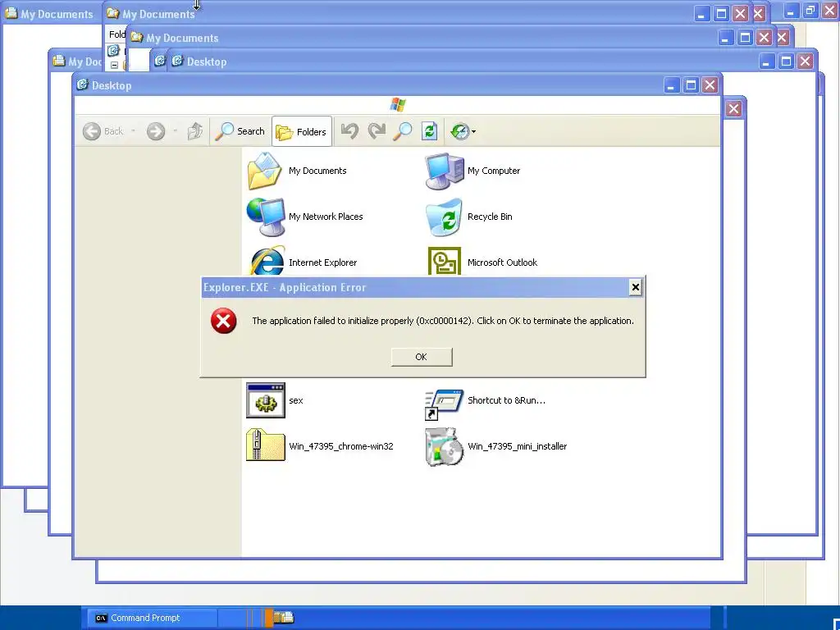
Task: Click the red error X icon in dialog
Action: [x=223, y=321]
